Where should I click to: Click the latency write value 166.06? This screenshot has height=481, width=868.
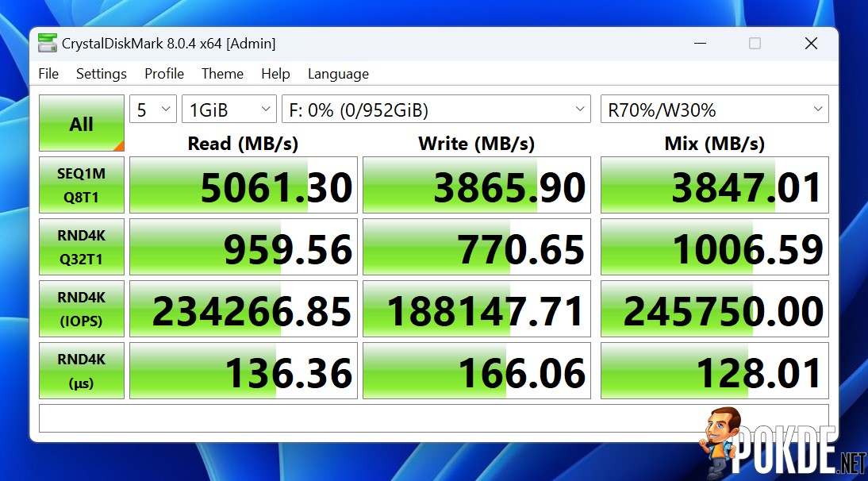pyautogui.click(x=477, y=371)
